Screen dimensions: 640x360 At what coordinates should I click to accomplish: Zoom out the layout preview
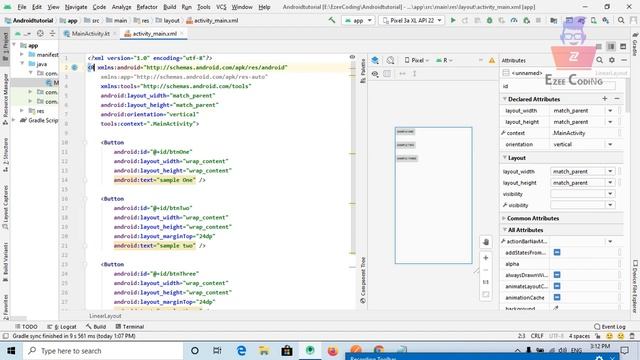pos(486,270)
